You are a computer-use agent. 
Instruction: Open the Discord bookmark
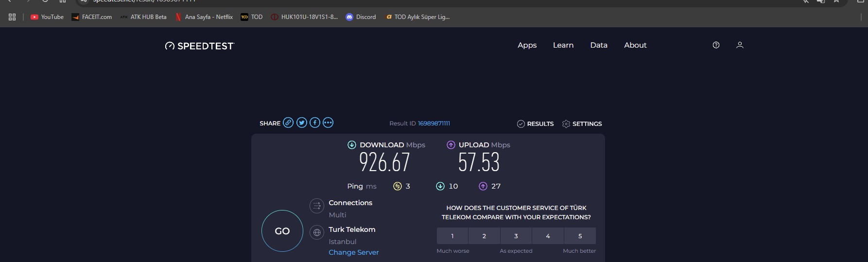[x=361, y=17]
